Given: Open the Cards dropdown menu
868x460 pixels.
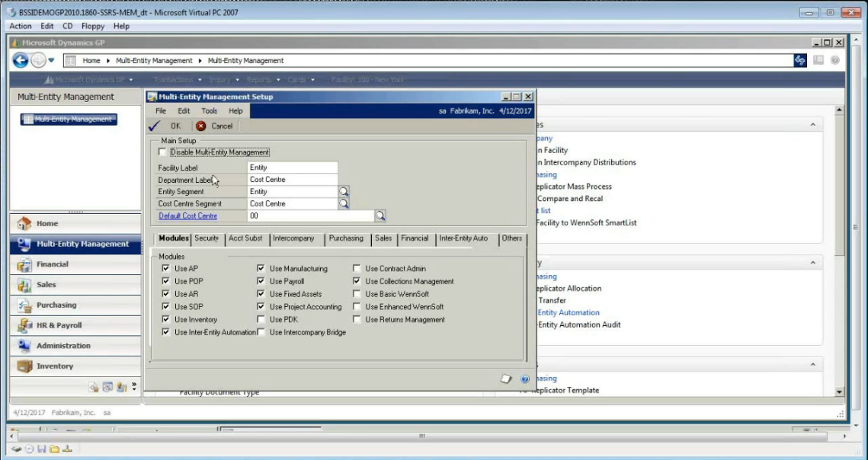Looking at the screenshot, I should click(x=300, y=80).
